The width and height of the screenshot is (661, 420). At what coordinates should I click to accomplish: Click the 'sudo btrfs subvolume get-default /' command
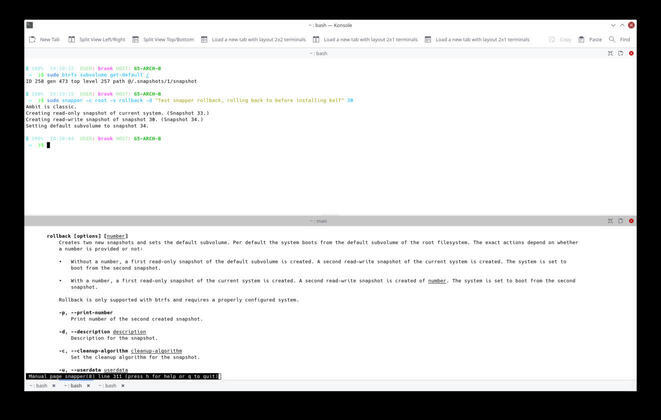(98, 75)
